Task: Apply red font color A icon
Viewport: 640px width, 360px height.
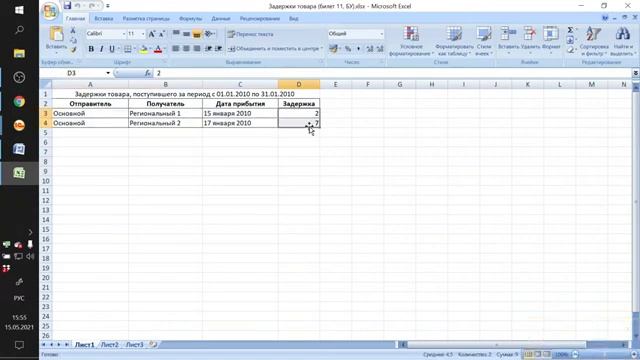Action: click(158, 49)
